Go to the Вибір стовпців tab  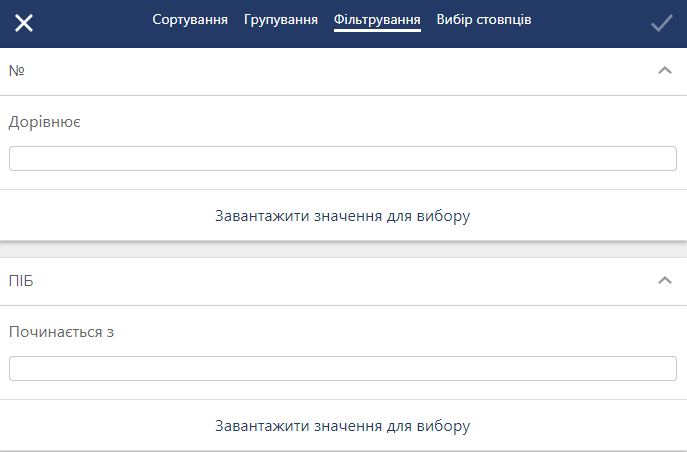(x=484, y=20)
